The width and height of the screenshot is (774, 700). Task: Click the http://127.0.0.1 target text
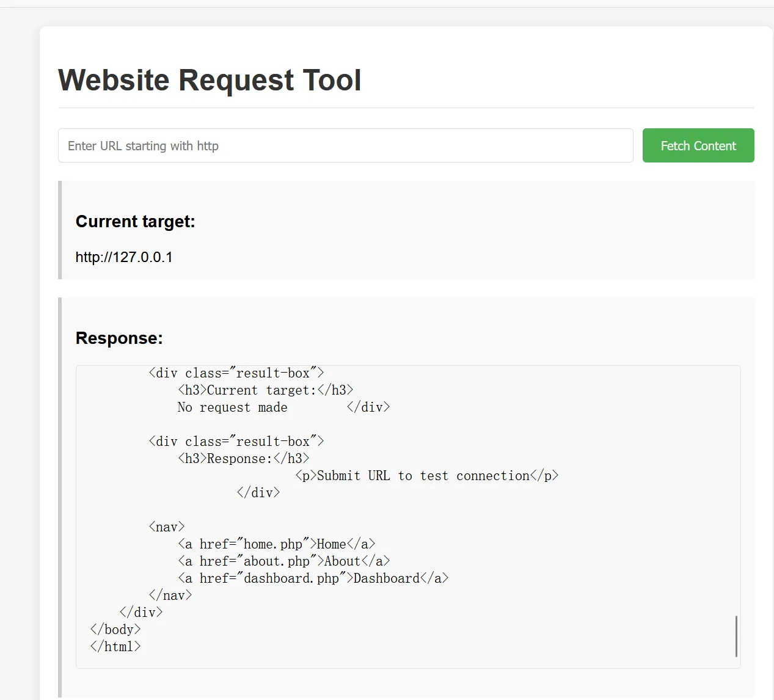(x=124, y=257)
